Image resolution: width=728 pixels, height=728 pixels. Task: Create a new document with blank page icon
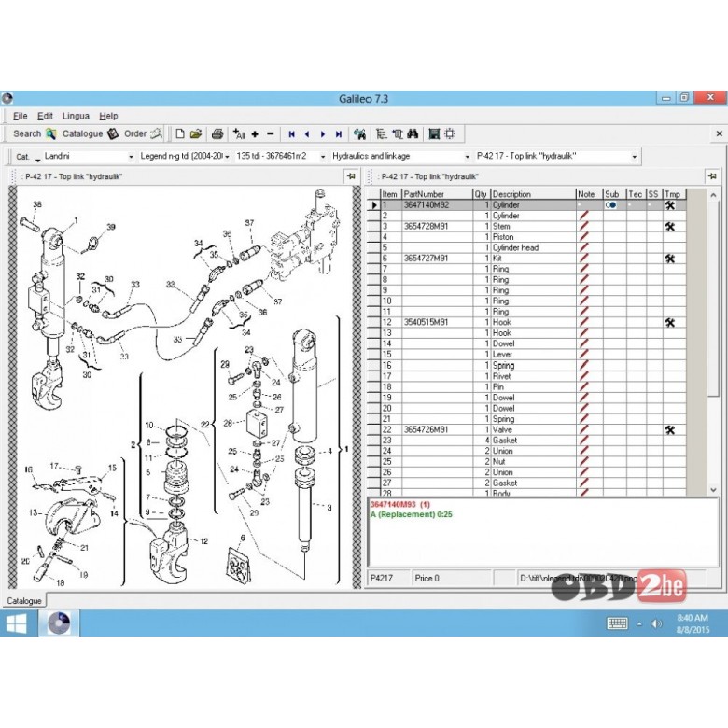tap(180, 134)
